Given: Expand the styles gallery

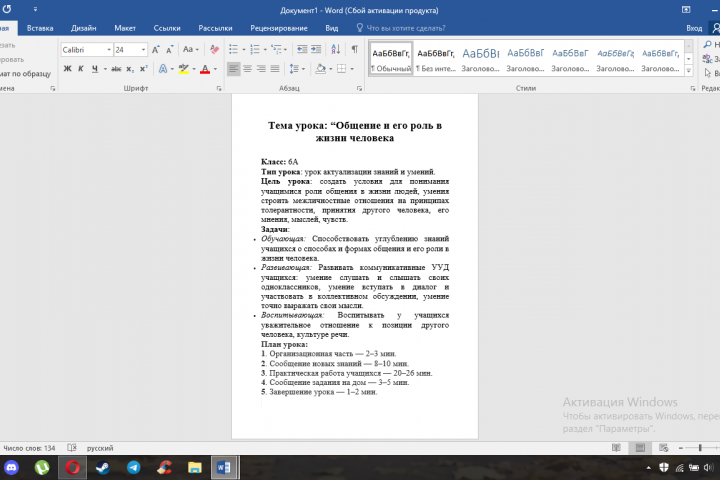Looking at the screenshot, I should [688, 71].
